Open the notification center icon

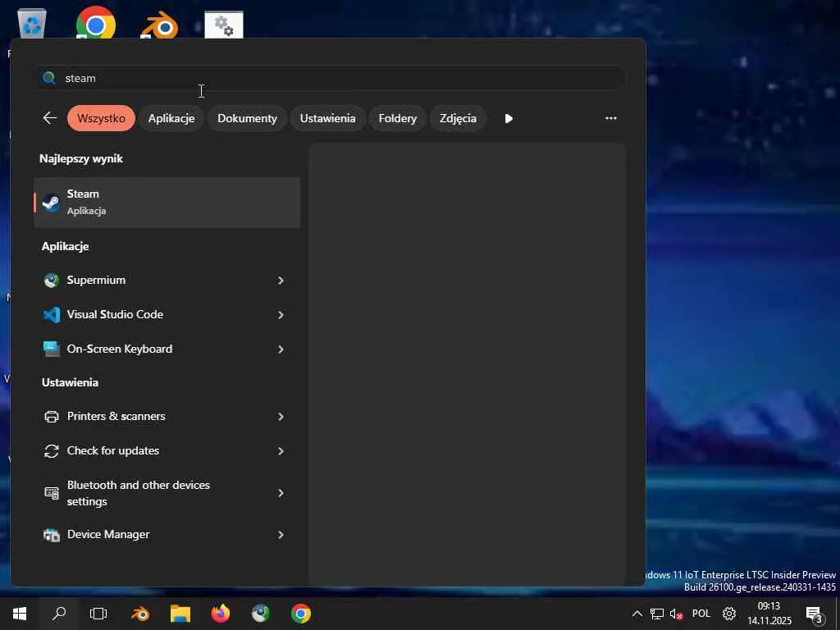pos(814,614)
